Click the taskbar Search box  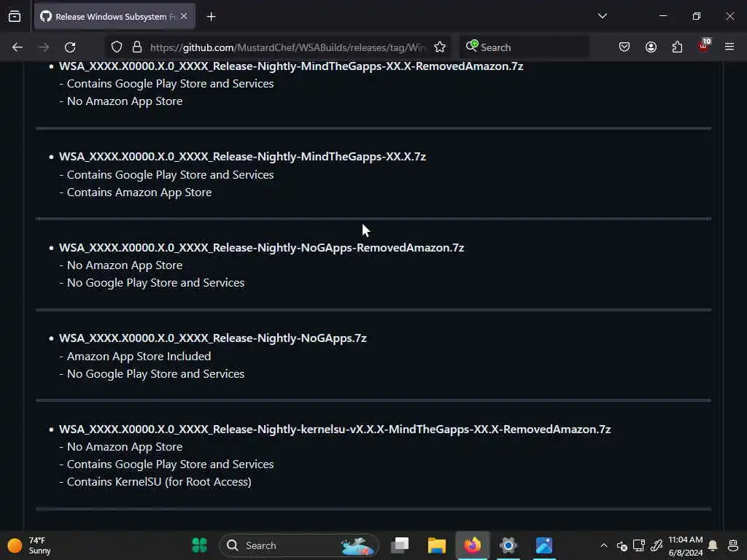298,545
